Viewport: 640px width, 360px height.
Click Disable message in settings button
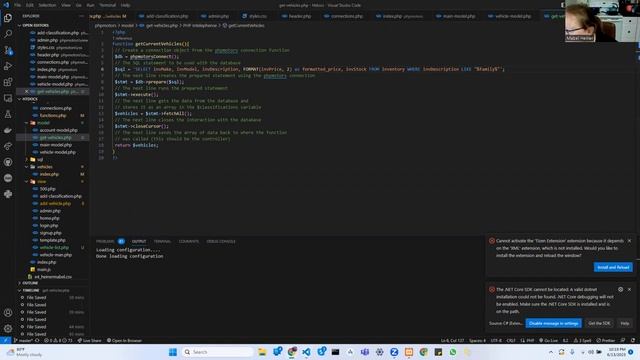tap(553, 323)
